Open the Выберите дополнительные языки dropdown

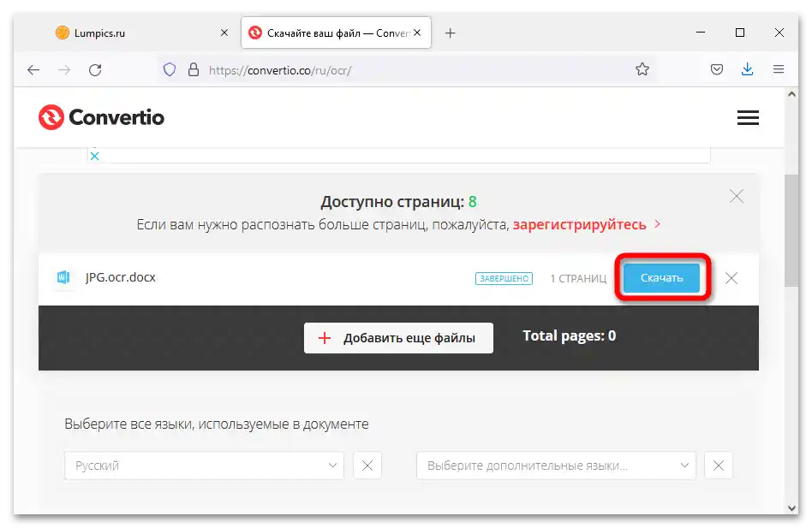click(556, 466)
